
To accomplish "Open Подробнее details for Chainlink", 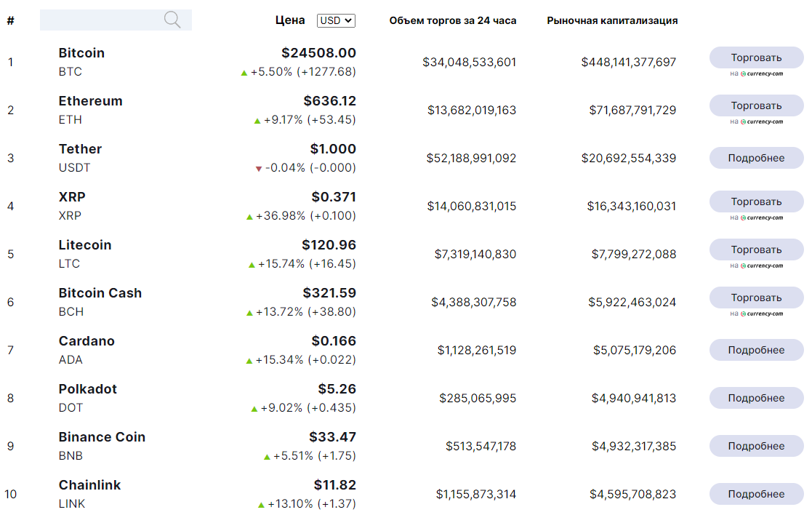I will 756,494.
